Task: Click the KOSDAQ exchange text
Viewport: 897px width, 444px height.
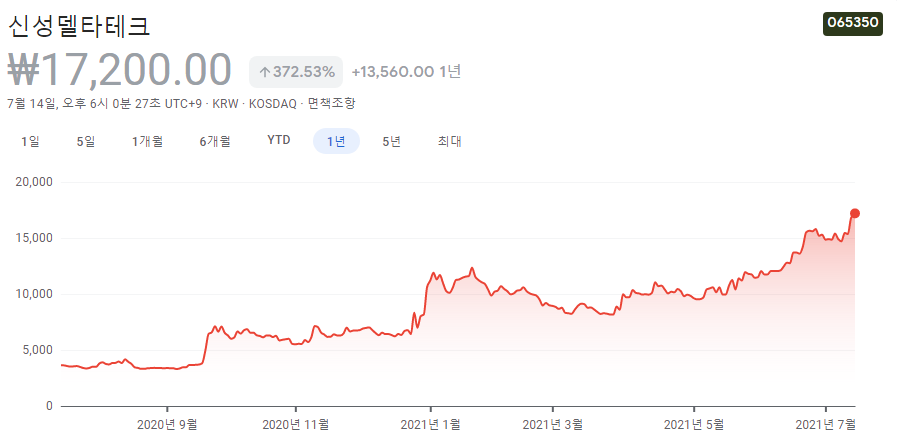Action: pyautogui.click(x=273, y=104)
